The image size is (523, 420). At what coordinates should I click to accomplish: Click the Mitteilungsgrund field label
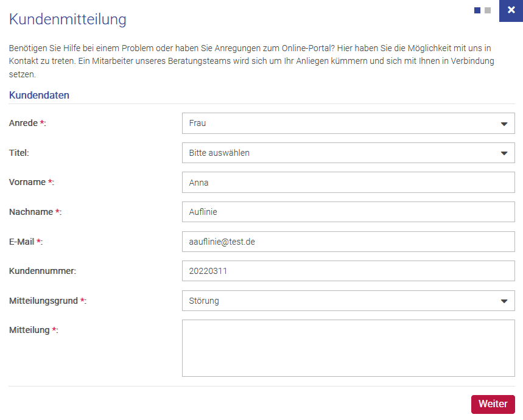[44, 301]
